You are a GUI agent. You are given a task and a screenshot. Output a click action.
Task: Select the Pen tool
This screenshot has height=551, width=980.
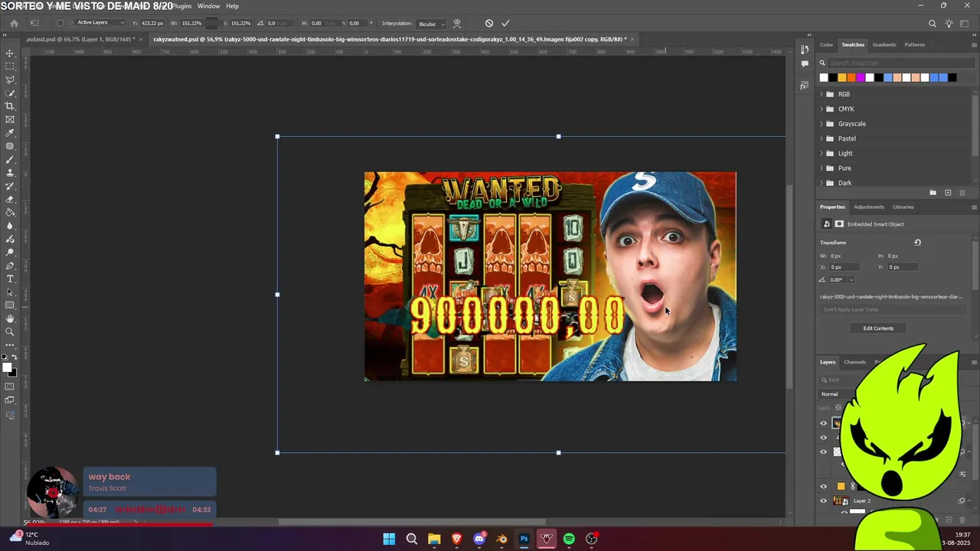[x=10, y=266]
